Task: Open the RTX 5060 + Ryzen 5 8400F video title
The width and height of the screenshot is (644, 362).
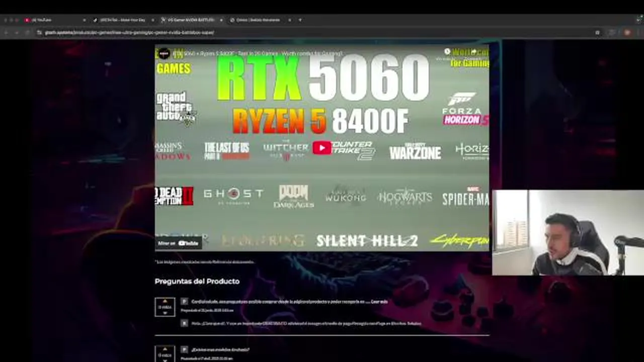Action: (x=258, y=53)
